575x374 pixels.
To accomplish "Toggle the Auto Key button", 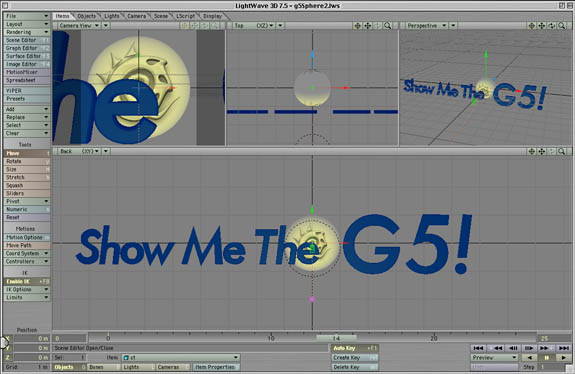I will pyautogui.click(x=355, y=348).
